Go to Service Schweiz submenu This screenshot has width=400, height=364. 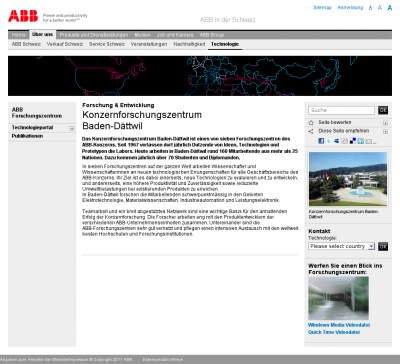click(x=107, y=44)
